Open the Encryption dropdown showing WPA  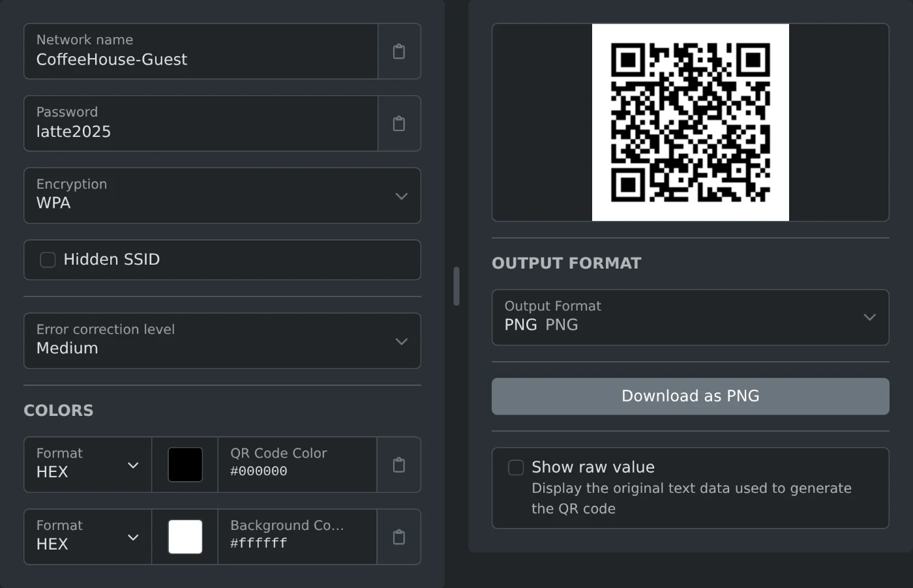[222, 196]
